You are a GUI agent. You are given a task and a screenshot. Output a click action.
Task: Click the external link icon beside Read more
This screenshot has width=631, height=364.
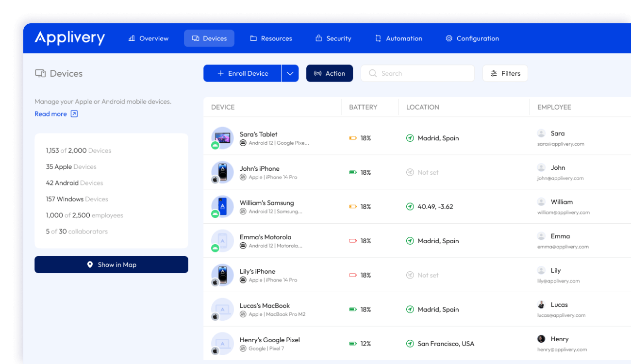point(74,114)
